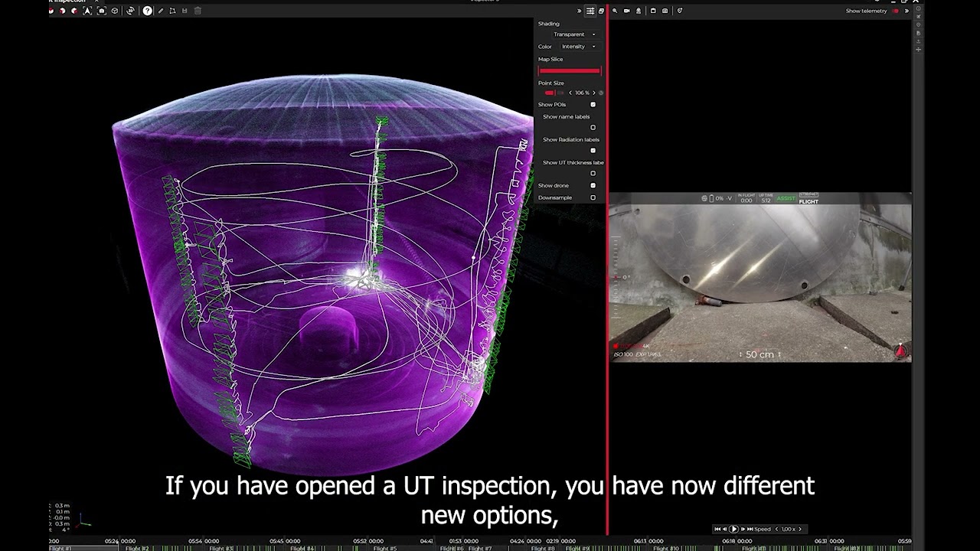Click the magnifier zoom icon in video toolbar

(615, 11)
